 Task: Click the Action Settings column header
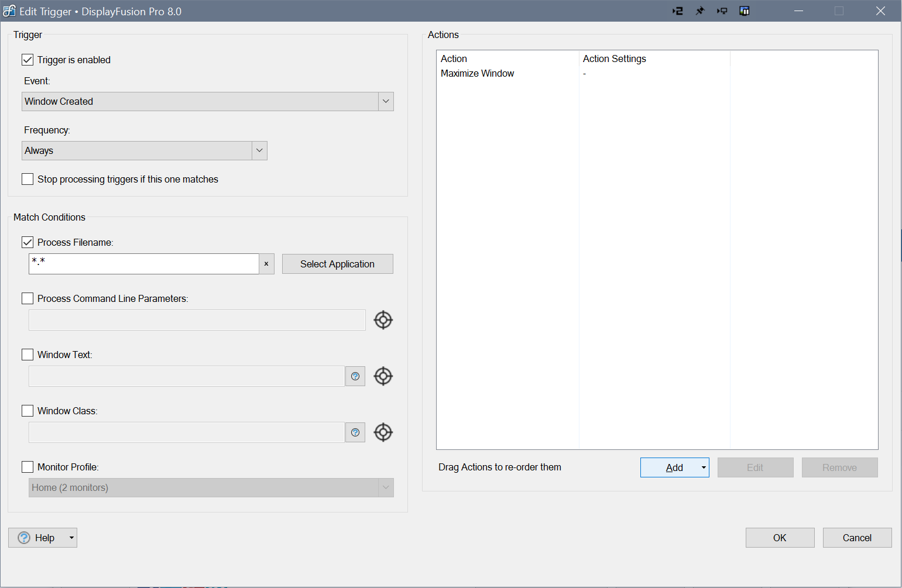coord(654,59)
